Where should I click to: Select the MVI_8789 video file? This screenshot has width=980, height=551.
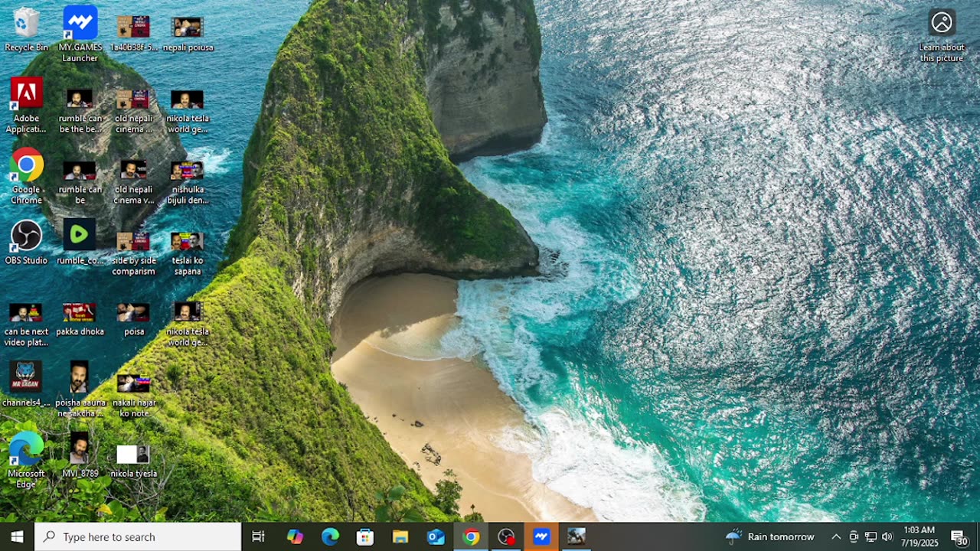(x=80, y=455)
